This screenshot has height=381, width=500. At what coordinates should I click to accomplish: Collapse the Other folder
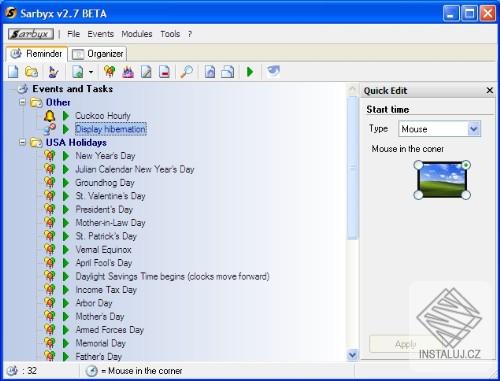(x=22, y=102)
